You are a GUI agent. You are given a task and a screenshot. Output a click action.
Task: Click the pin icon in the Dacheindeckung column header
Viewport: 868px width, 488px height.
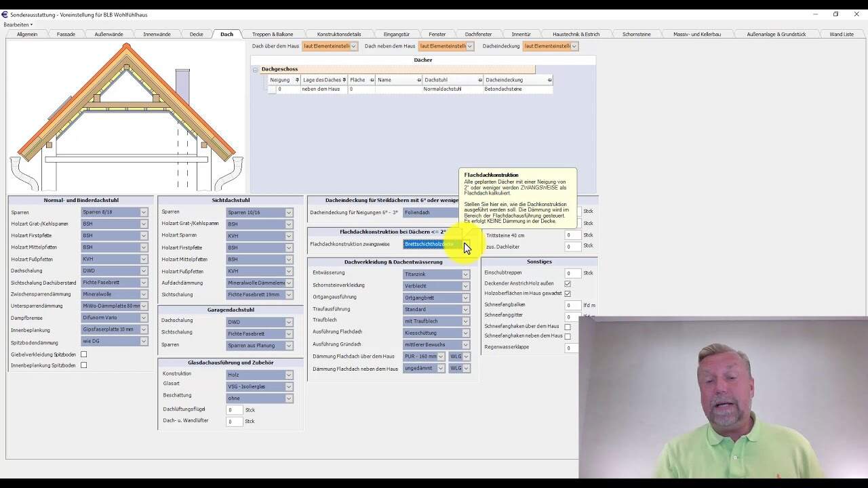point(549,80)
